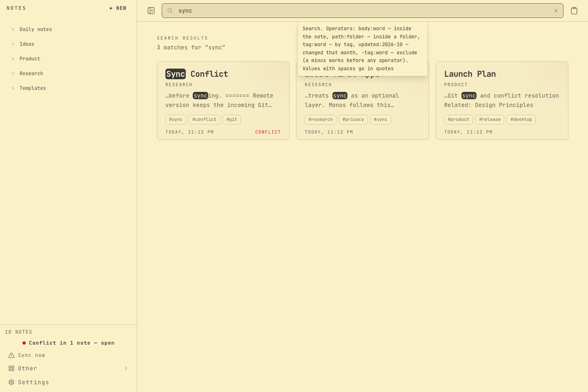Select the Daily notes folder label
Image resolution: width=588 pixels, height=392 pixels.
coord(36,29)
